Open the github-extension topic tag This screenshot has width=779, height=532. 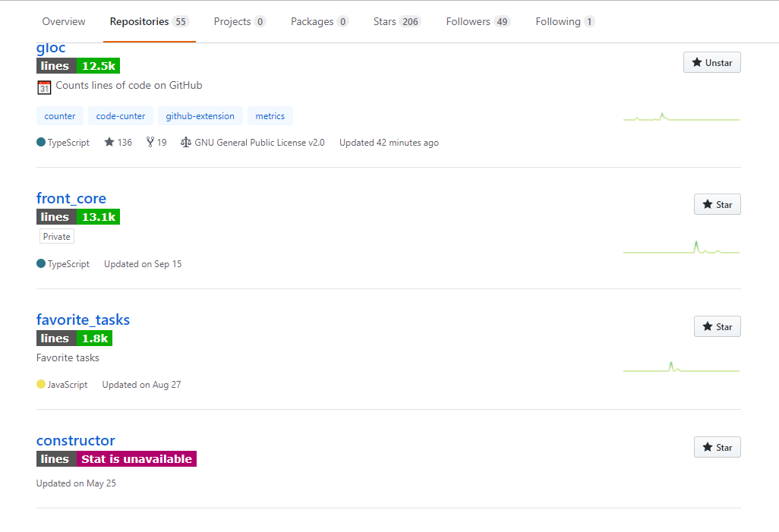(x=200, y=115)
